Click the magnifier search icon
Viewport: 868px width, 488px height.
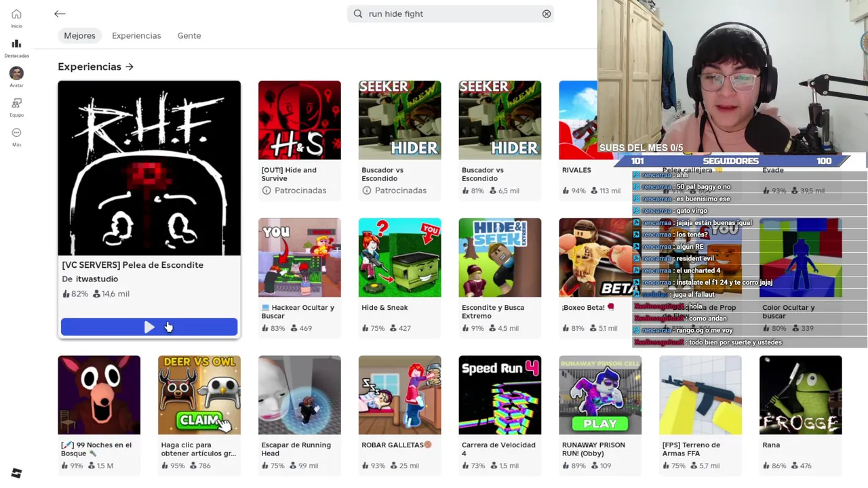358,14
